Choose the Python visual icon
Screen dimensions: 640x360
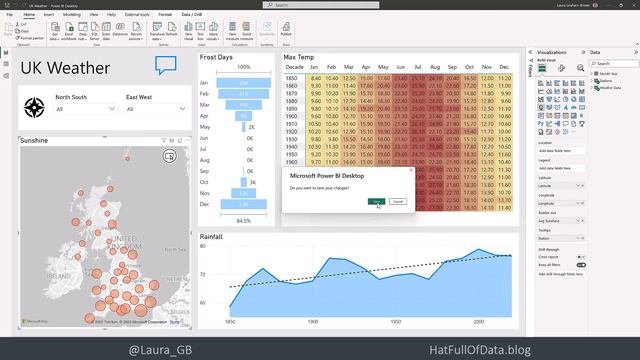click(x=541, y=124)
